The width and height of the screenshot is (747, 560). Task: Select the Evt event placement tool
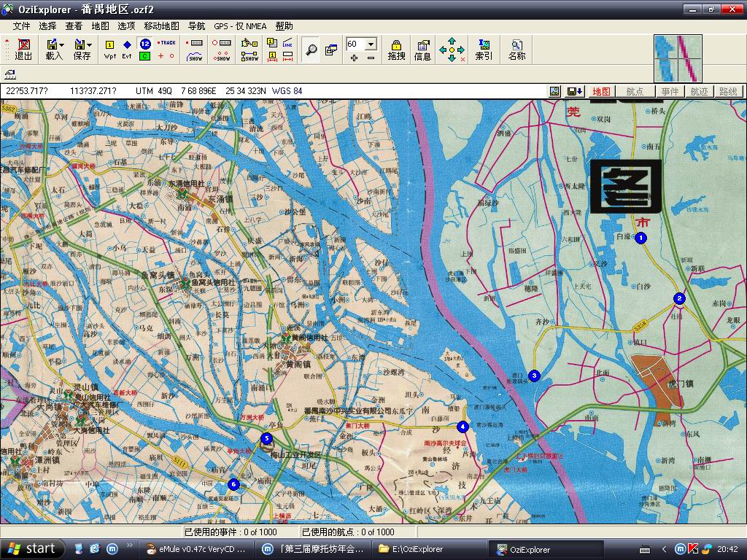pyautogui.click(x=127, y=50)
